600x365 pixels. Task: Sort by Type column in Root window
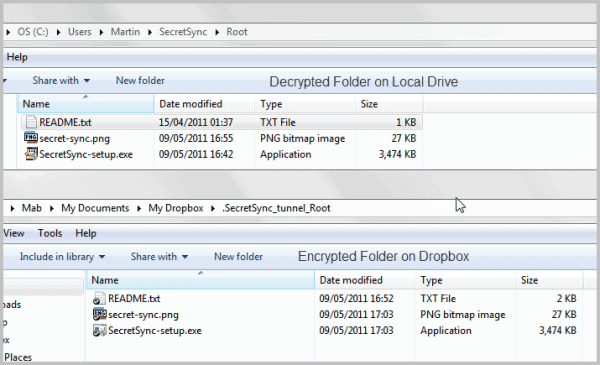point(305,104)
